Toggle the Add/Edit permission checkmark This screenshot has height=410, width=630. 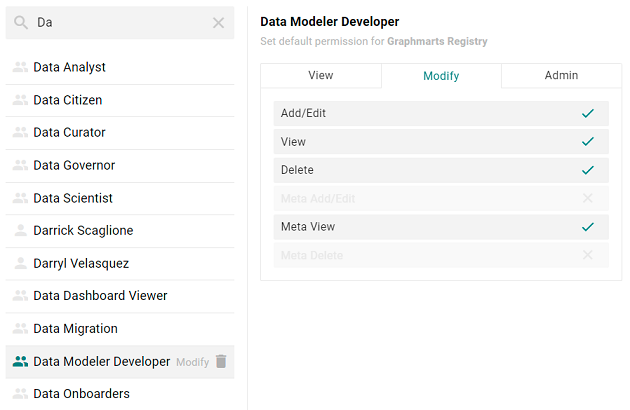[x=587, y=113]
